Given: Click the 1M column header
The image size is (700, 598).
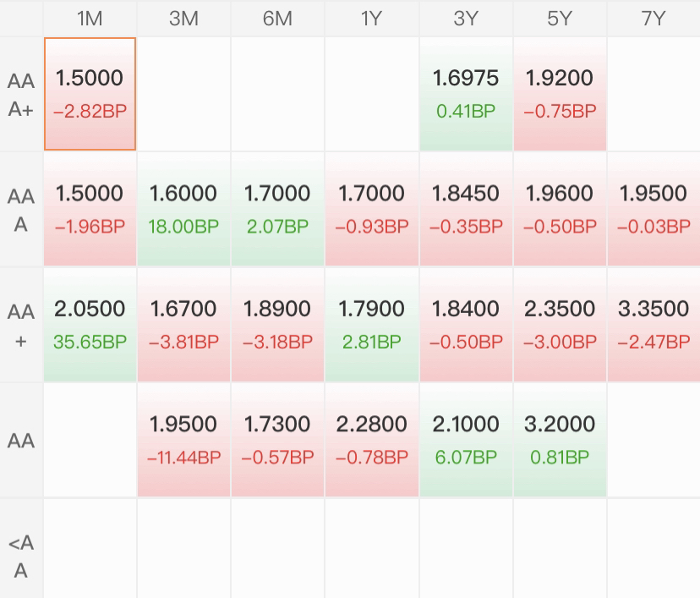Looking at the screenshot, I should coord(90,19).
